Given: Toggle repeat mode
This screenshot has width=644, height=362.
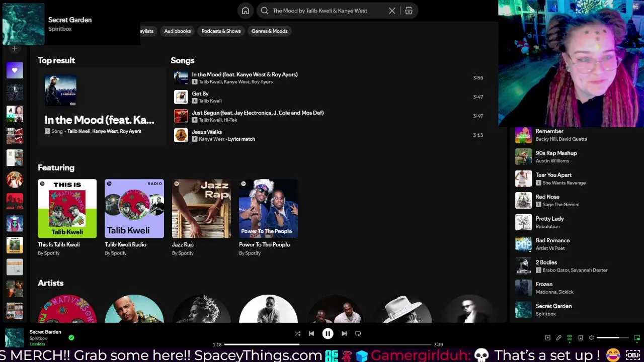Looking at the screenshot, I should tap(358, 333).
